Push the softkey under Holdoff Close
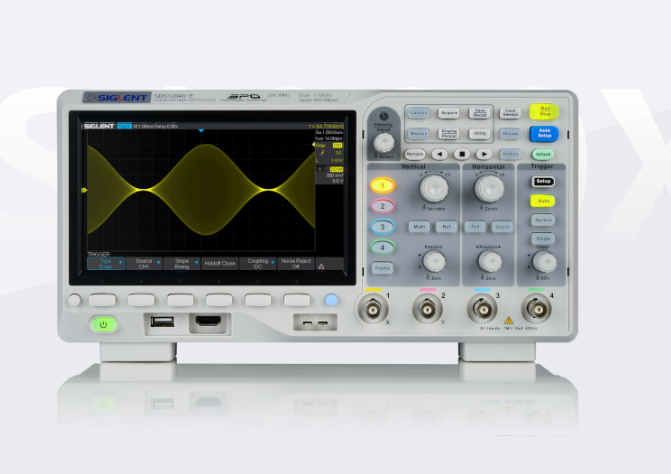Image resolution: width=671 pixels, height=474 pixels. pyautogui.click(x=219, y=300)
